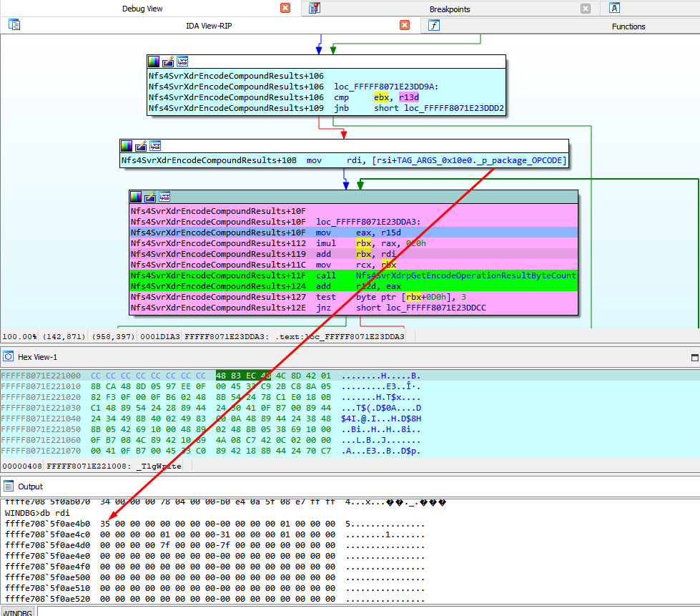
Task: Click the WINDBG command selector button
Action: pyautogui.click(x=17, y=612)
